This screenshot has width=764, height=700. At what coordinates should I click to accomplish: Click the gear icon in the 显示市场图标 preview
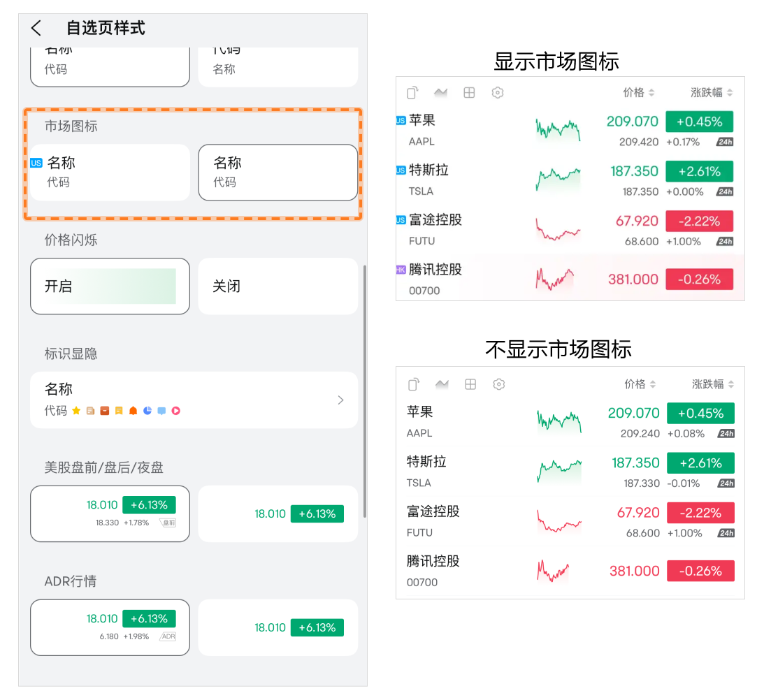[498, 92]
